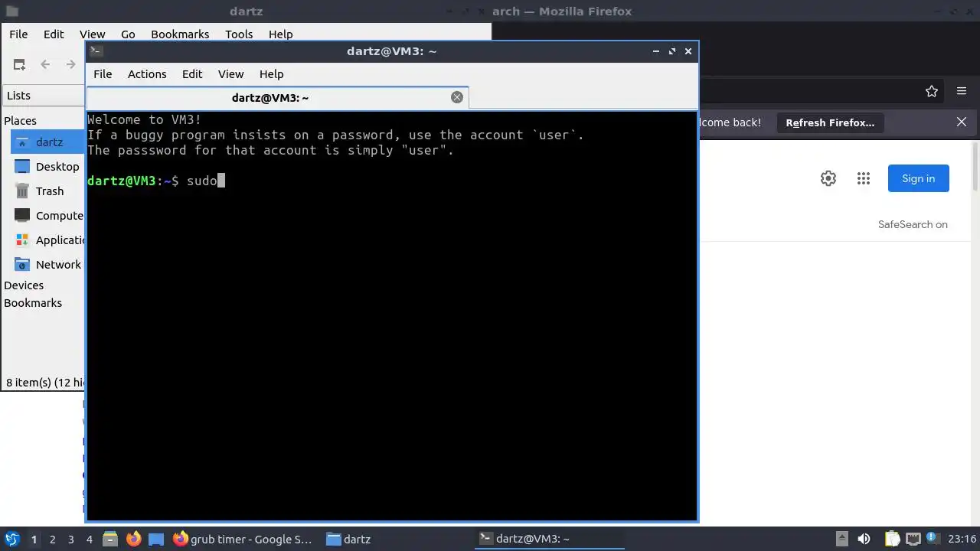Switch to workspace 3 in pager
The image size is (980, 551).
[x=70, y=539]
